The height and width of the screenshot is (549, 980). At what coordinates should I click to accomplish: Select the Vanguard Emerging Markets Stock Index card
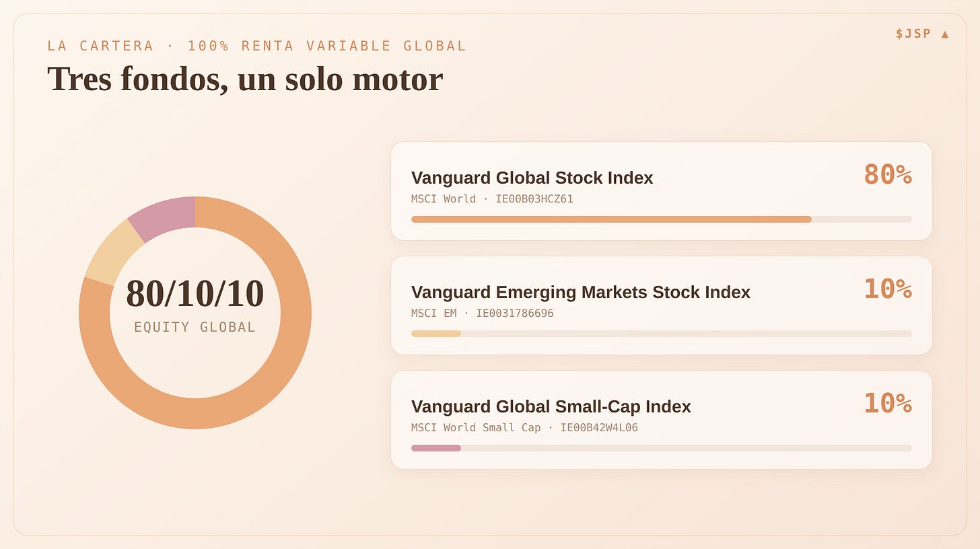pyautogui.click(x=662, y=305)
